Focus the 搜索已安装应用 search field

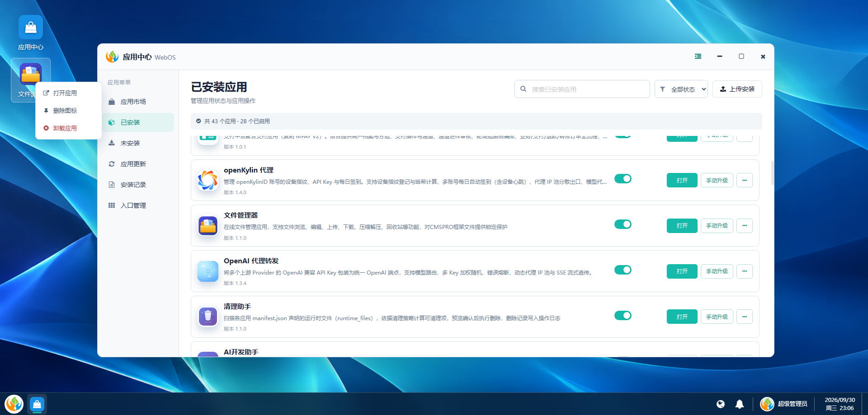pos(582,89)
